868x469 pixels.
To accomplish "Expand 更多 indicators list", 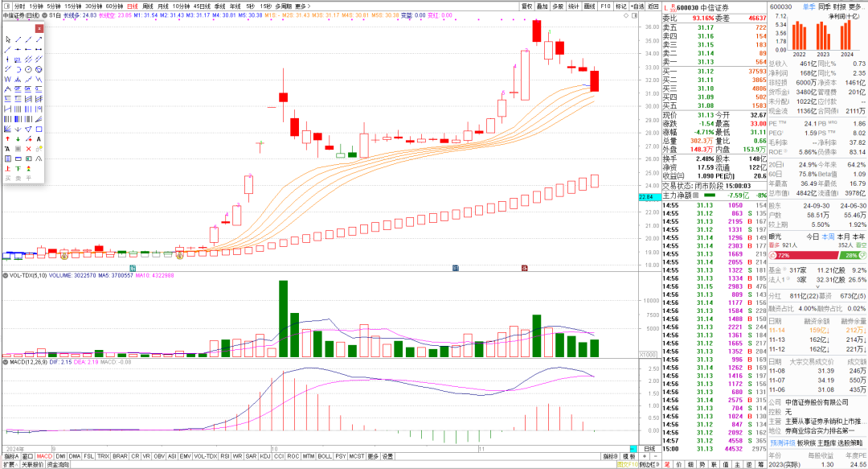I will (373, 456).
